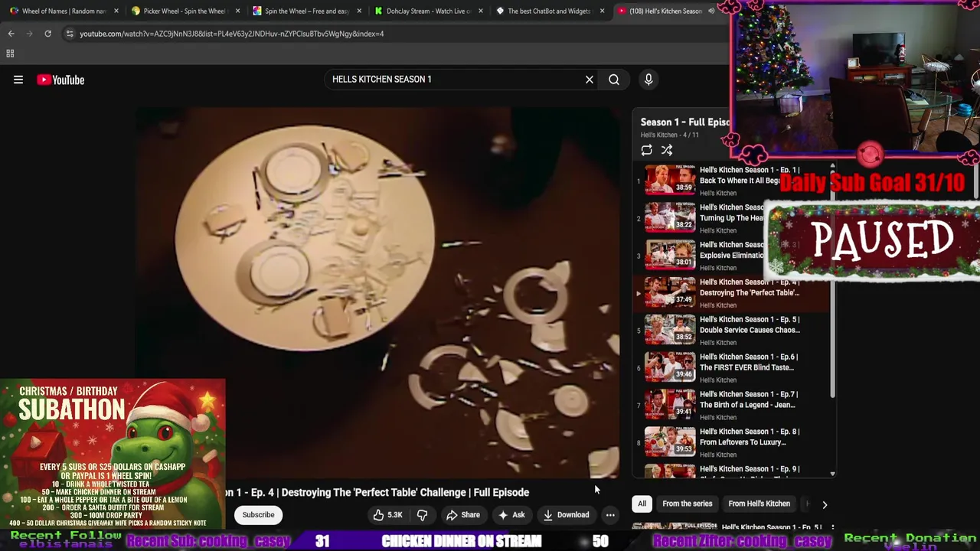Mute the Hell's Kitchen tab audio icon
The height and width of the screenshot is (551, 980).
click(x=711, y=11)
